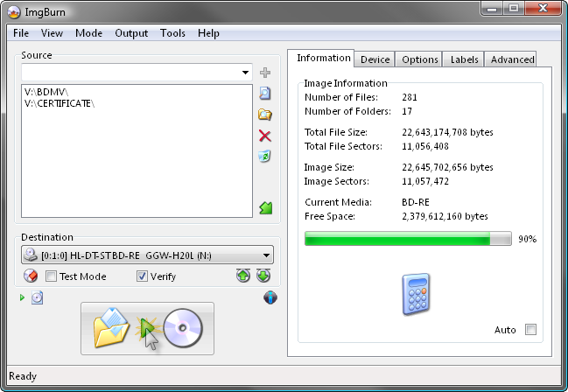Tick the Auto checkbox
568x392 pixels.
pyautogui.click(x=530, y=330)
